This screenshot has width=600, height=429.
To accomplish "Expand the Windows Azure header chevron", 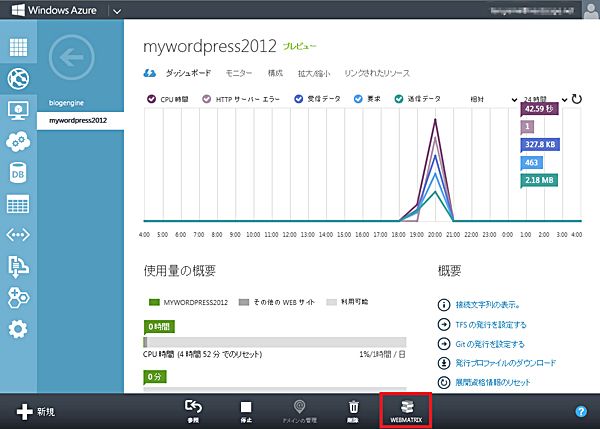I will coord(117,11).
